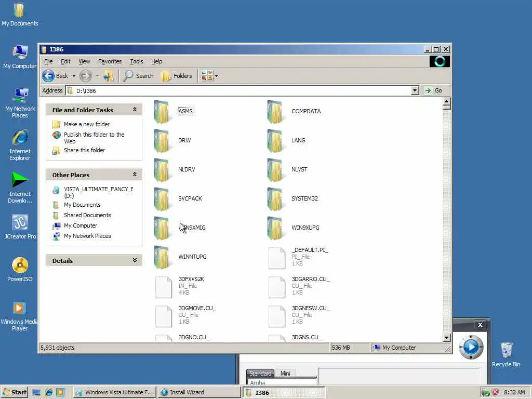
Task: Open Back button history dropdown arrow
Action: [x=74, y=76]
